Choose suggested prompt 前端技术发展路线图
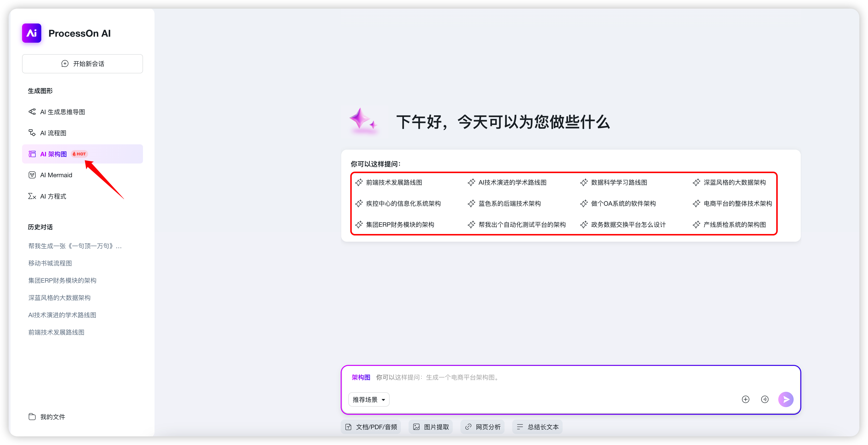The image size is (868, 445). [x=389, y=183]
